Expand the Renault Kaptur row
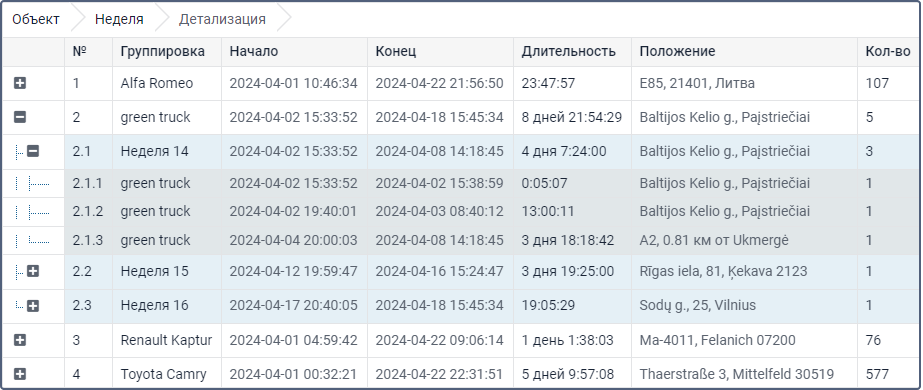The image size is (923, 390). [19, 340]
